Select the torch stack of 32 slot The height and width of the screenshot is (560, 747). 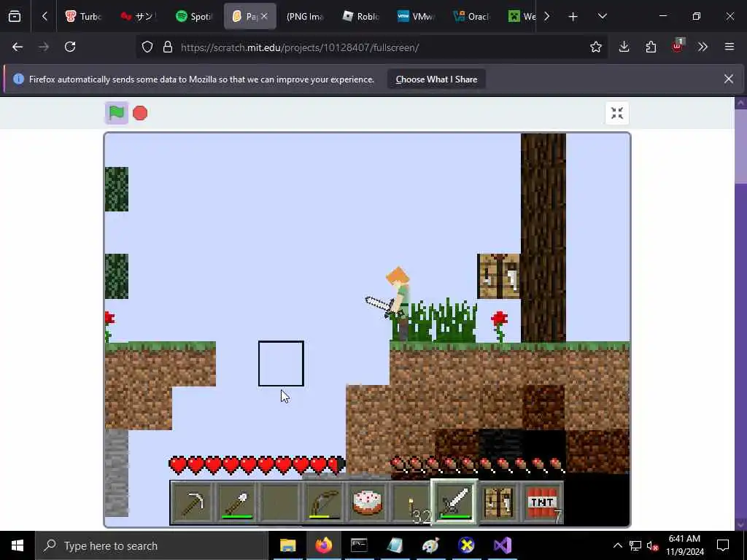tap(411, 502)
